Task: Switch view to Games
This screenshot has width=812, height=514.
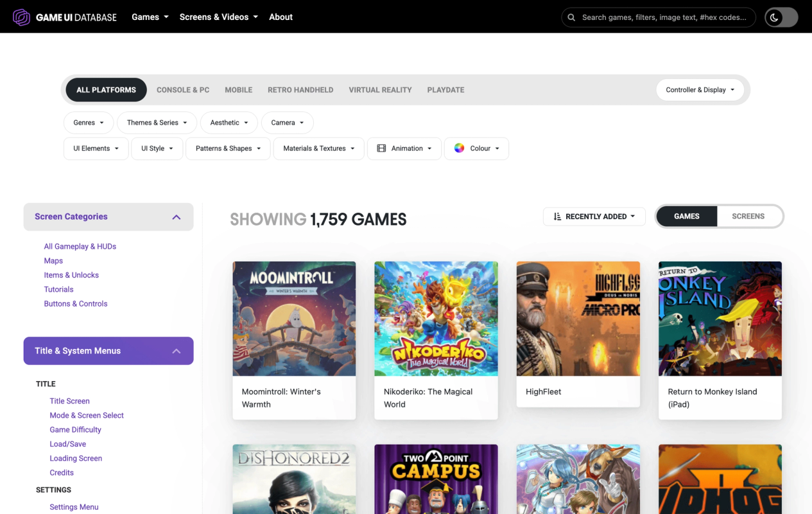Action: tap(687, 217)
